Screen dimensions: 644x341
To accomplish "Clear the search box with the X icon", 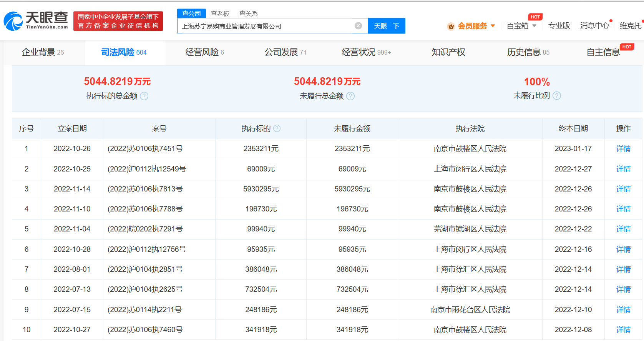I will [x=358, y=26].
